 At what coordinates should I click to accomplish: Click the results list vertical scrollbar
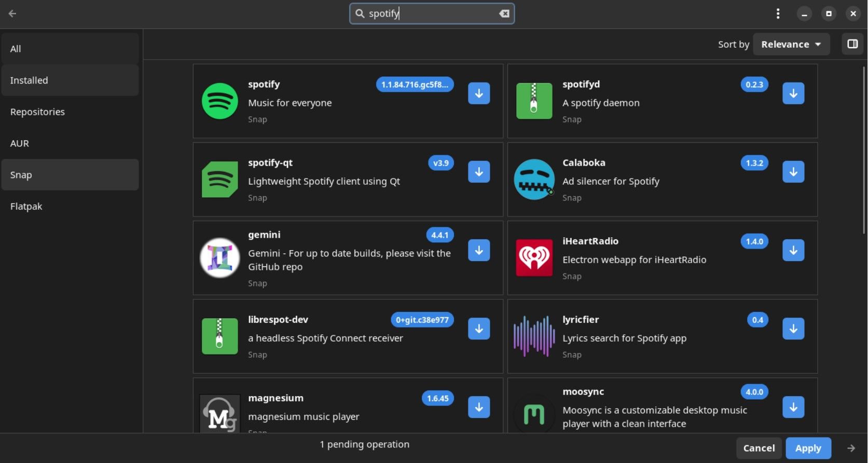pyautogui.click(x=864, y=150)
